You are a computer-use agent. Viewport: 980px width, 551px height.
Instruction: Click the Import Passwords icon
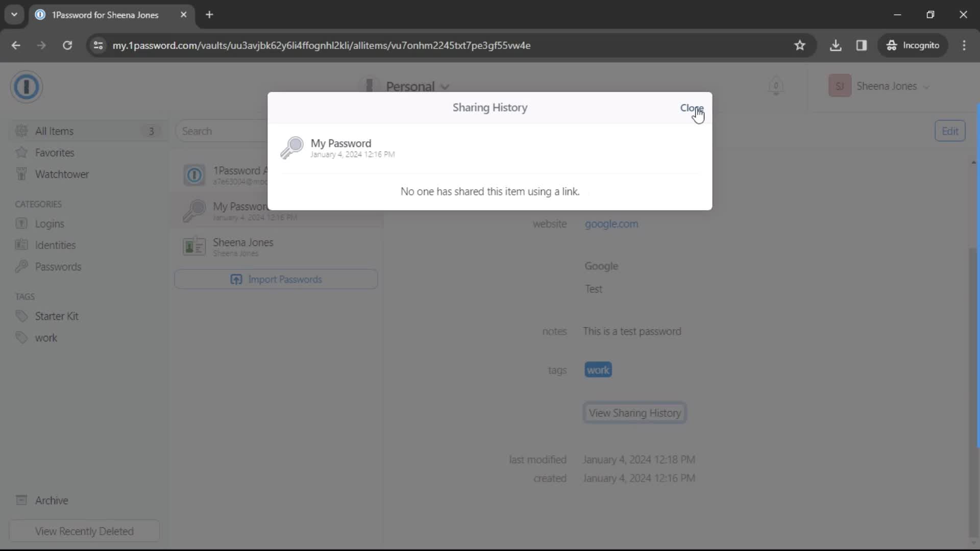pyautogui.click(x=237, y=280)
